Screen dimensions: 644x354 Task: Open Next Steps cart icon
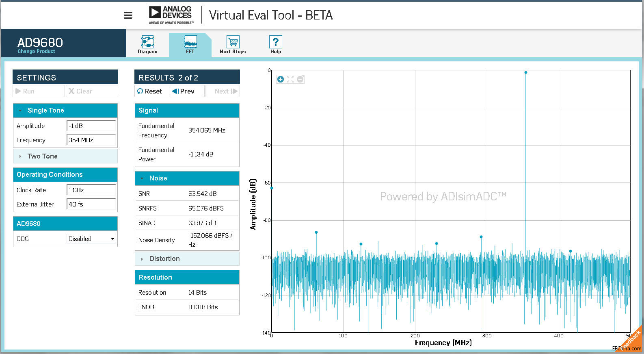tap(233, 42)
